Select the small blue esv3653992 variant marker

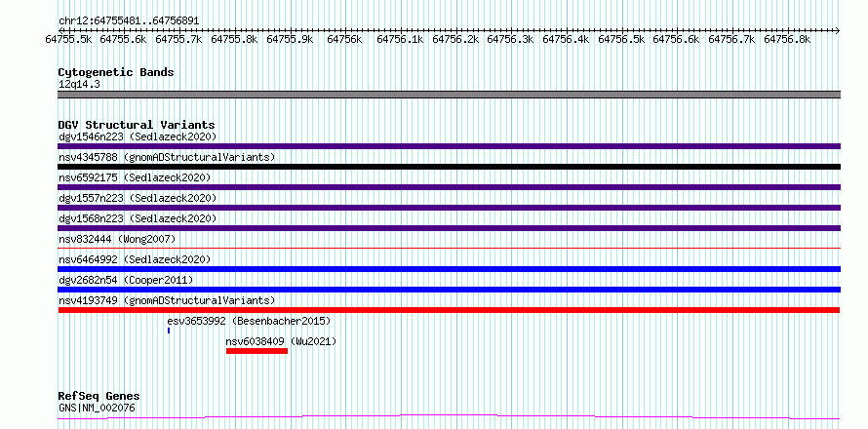[169, 331]
